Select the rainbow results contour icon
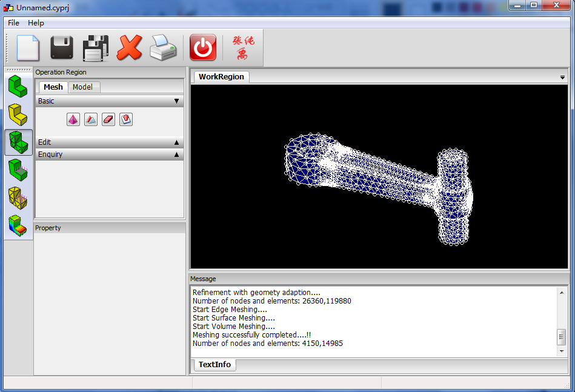The height and width of the screenshot is (392, 575). (x=18, y=226)
